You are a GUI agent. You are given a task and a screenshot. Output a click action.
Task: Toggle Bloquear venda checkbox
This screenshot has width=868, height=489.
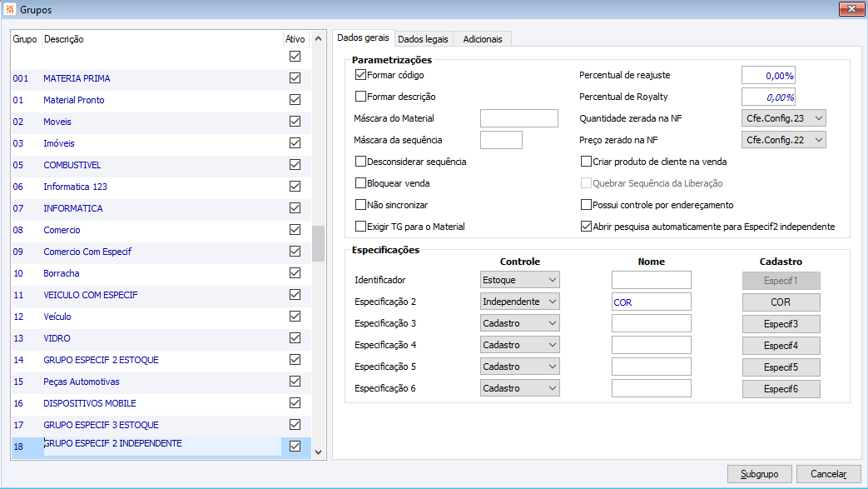click(361, 183)
